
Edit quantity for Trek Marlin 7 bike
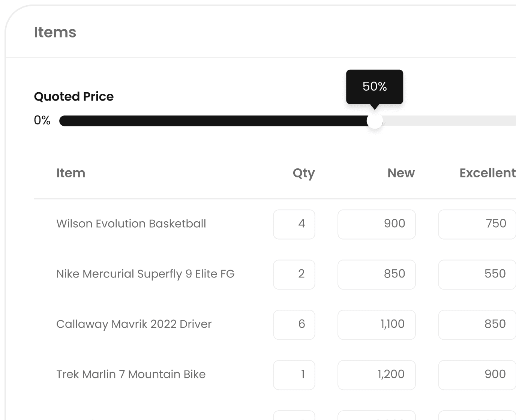(x=294, y=375)
